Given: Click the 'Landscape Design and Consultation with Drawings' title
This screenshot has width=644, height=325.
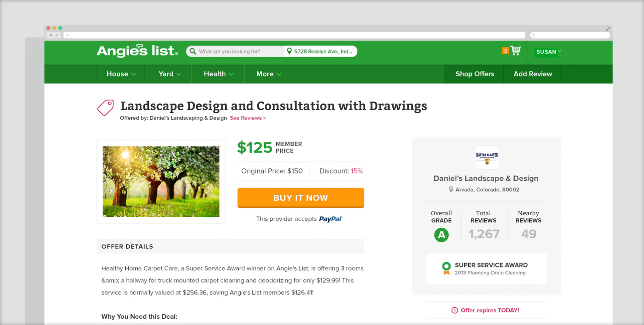Looking at the screenshot, I should pos(274,106).
